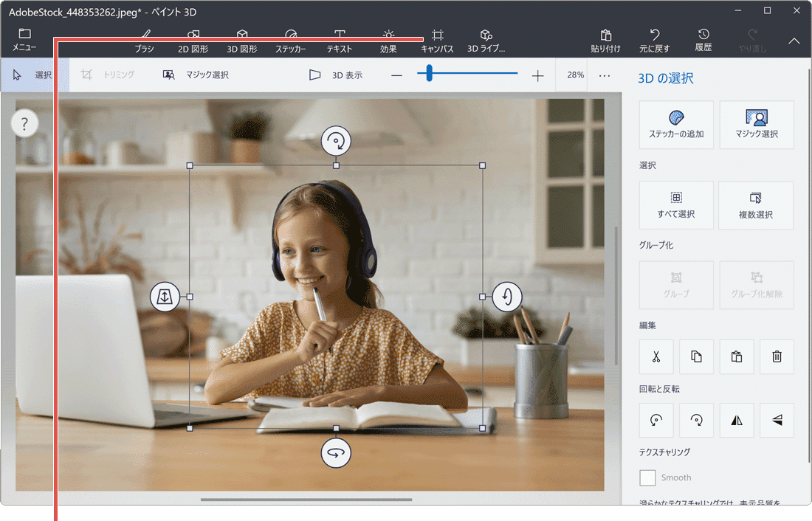Image resolution: width=812 pixels, height=521 pixels.
Task: Open the Stickers (ステッカー) tool
Action: pyautogui.click(x=291, y=41)
